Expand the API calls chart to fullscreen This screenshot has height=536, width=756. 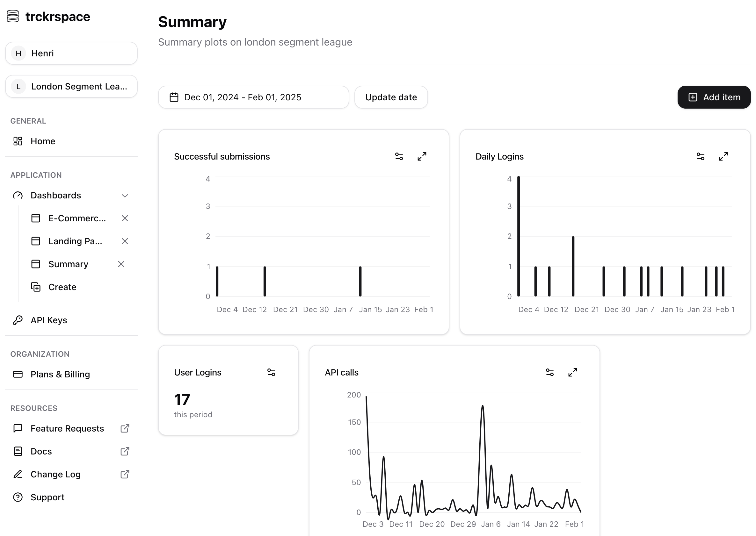point(572,372)
